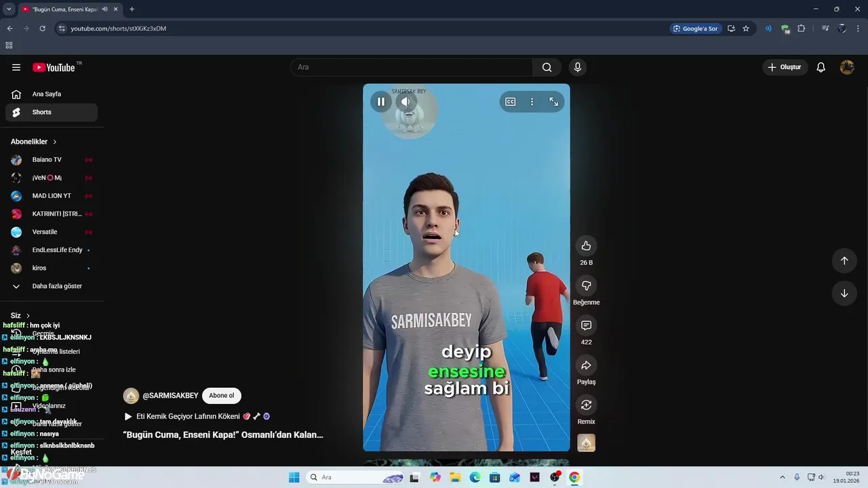This screenshot has height=488, width=868.
Task: Open the sound source thumbnail
Action: coord(587,443)
